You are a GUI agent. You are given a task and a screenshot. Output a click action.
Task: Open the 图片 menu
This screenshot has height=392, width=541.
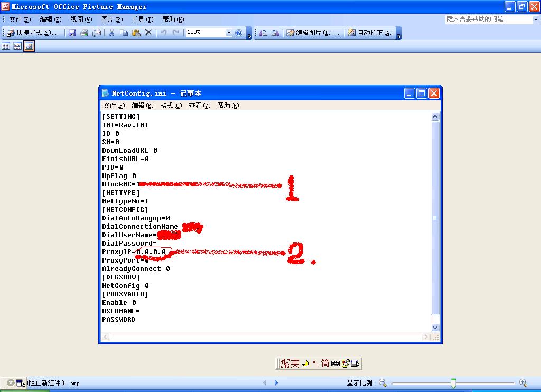[112, 20]
